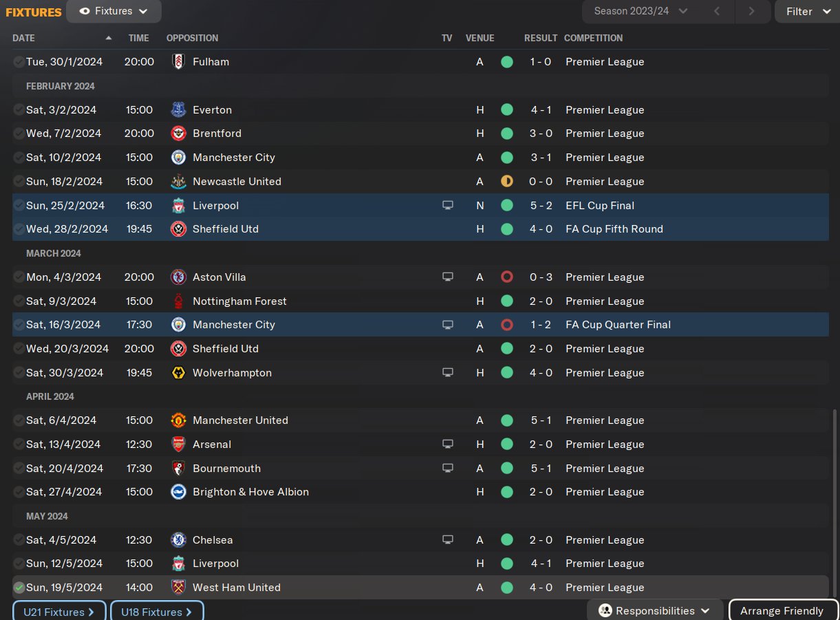Open U21 Fixtures

click(x=58, y=612)
